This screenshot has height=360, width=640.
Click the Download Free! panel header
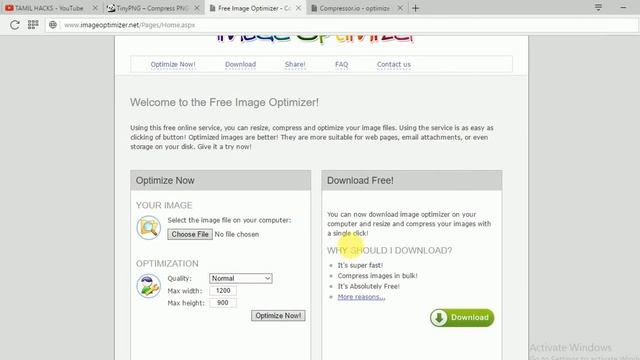tap(412, 180)
